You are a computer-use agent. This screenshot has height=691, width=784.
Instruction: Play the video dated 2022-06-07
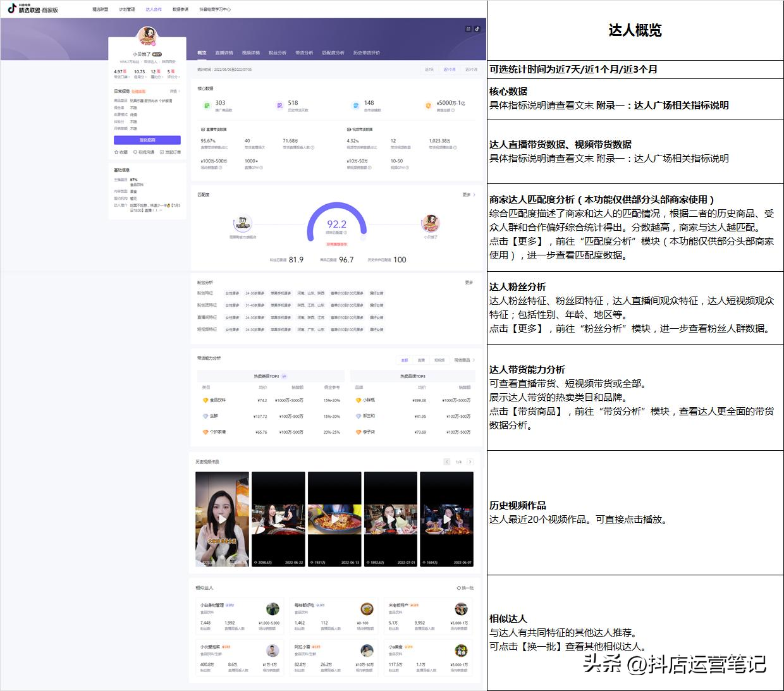(446, 519)
